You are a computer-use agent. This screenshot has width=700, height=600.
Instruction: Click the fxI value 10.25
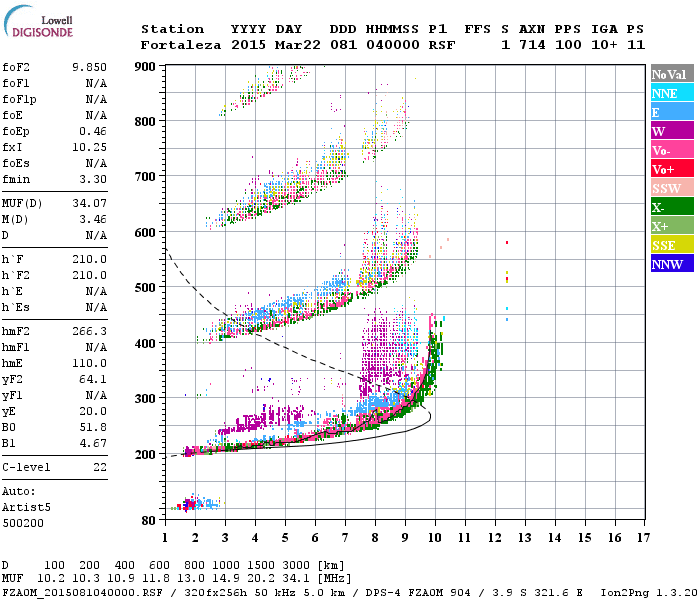(89, 147)
